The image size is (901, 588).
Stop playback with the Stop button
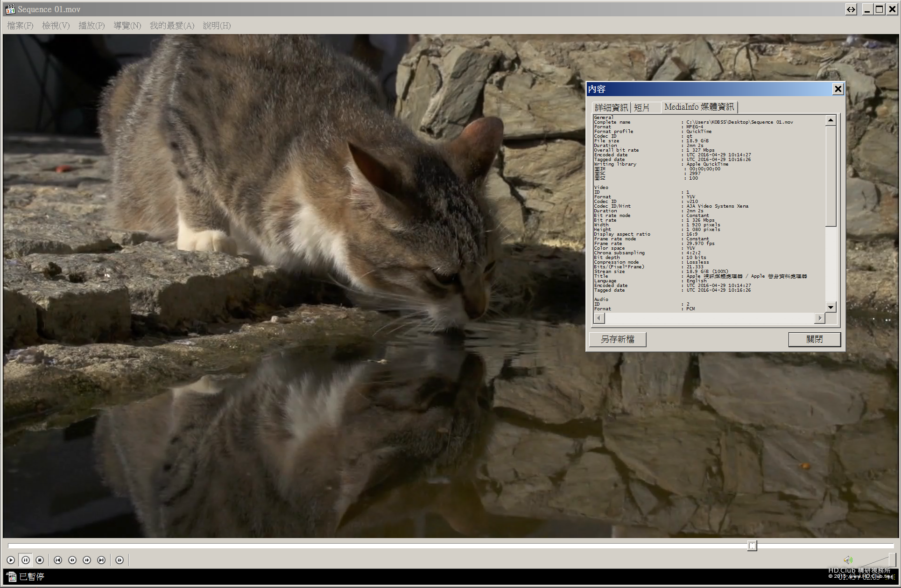coord(40,560)
